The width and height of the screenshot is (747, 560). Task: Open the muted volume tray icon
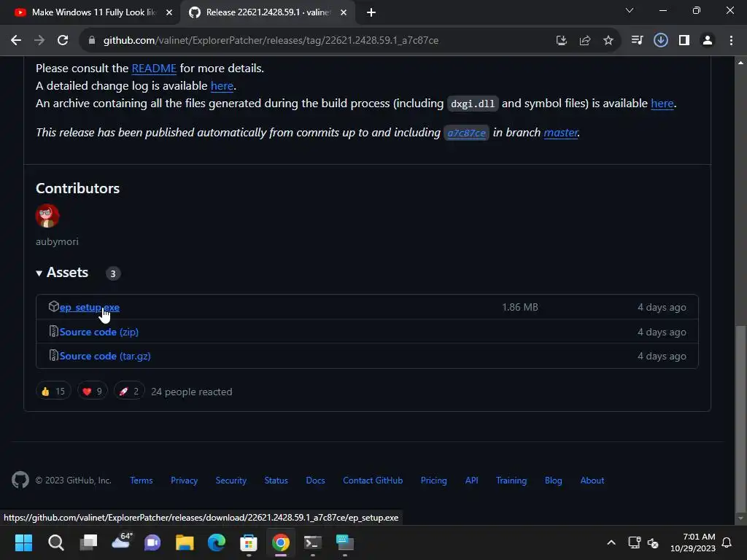click(653, 542)
